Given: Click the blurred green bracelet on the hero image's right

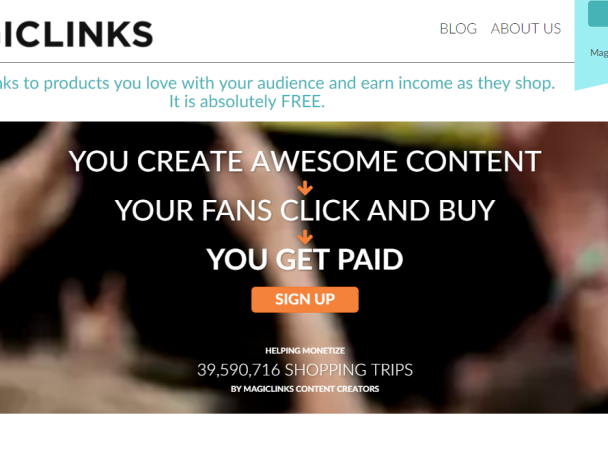Looking at the screenshot, I should (x=591, y=258).
